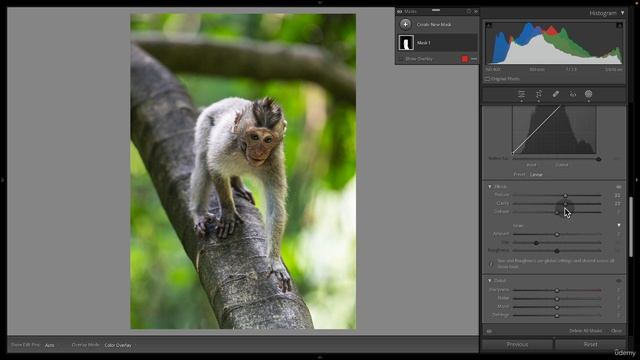Open the Overlay Mode Color Overlay dropdown
Viewport: 640px width, 360px height.
pyautogui.click(x=118, y=345)
